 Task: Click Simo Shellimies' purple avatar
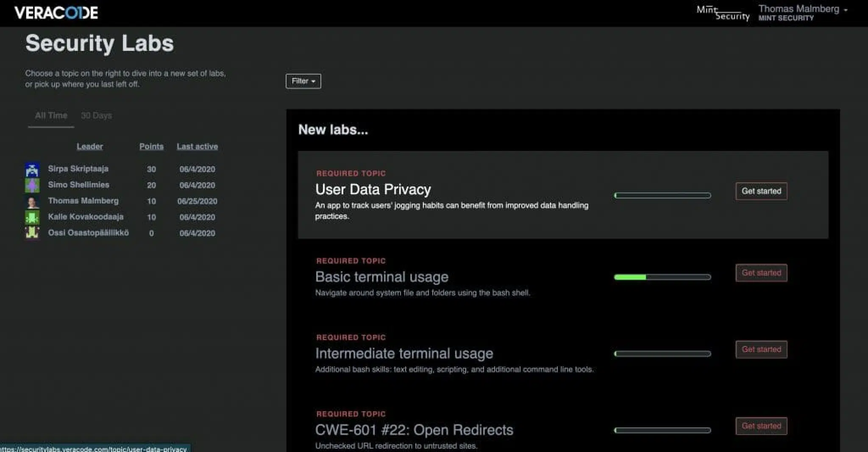[32, 185]
